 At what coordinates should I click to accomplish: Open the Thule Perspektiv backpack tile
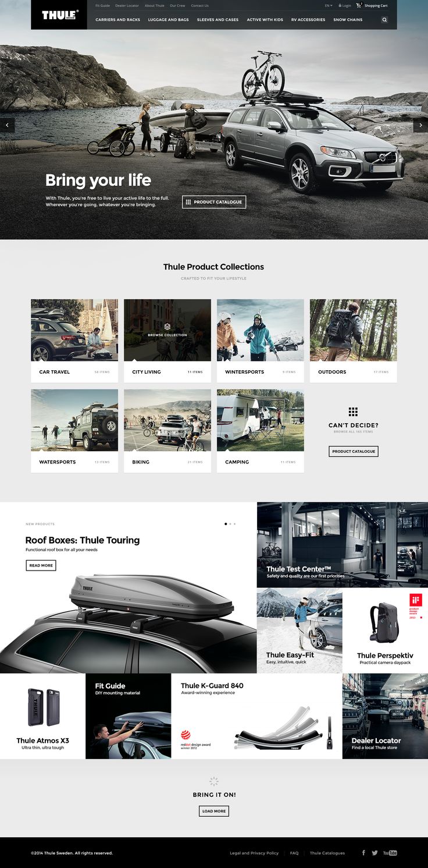click(385, 630)
